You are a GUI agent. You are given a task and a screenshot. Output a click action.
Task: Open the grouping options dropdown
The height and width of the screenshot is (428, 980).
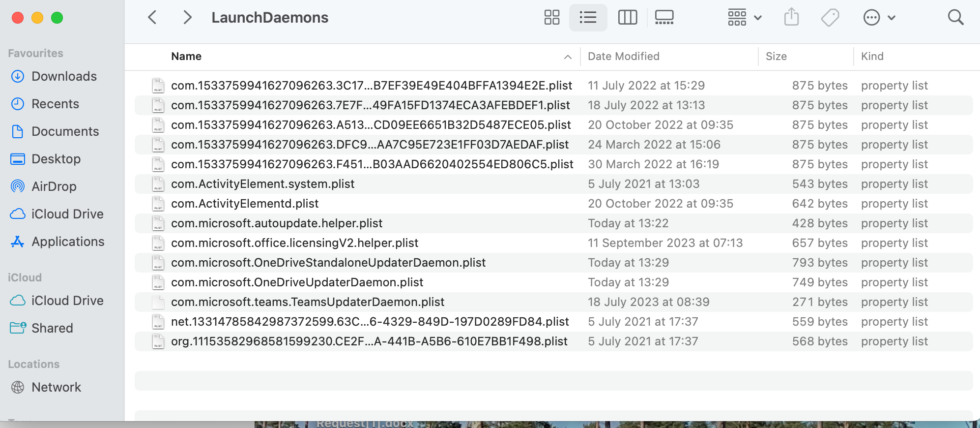click(x=744, y=17)
